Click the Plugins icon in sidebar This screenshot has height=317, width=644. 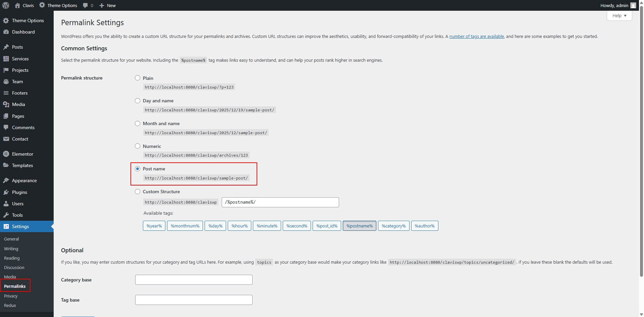(6, 192)
